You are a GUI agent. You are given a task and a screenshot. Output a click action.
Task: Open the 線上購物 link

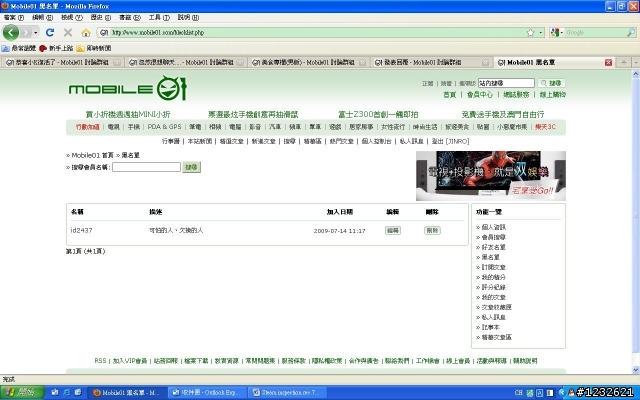553,95
